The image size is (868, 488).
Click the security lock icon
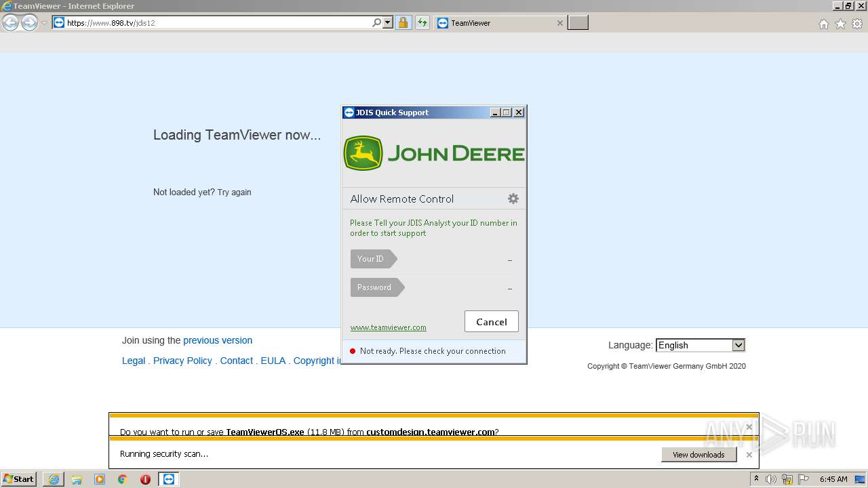point(403,22)
